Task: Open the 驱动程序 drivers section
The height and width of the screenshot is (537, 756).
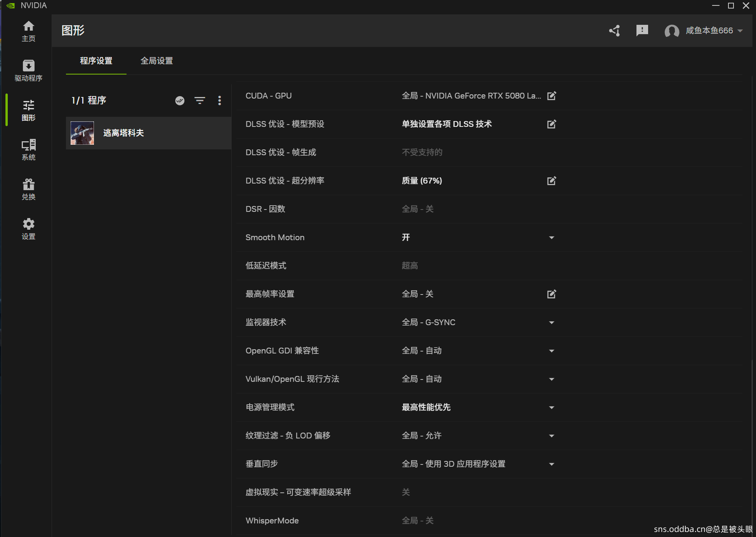Action: [28, 71]
